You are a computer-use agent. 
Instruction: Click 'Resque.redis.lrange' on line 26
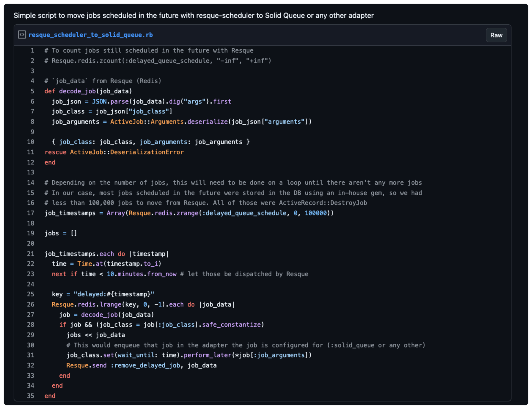point(86,305)
